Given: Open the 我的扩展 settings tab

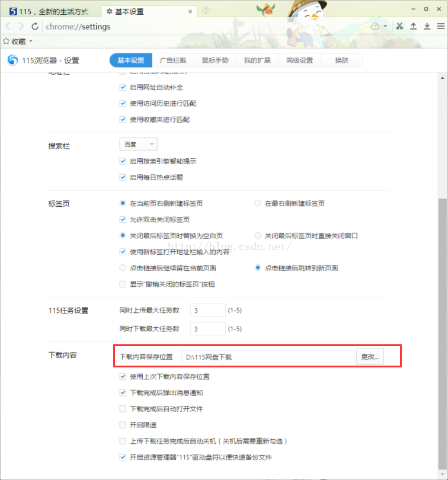Looking at the screenshot, I should pos(258,60).
